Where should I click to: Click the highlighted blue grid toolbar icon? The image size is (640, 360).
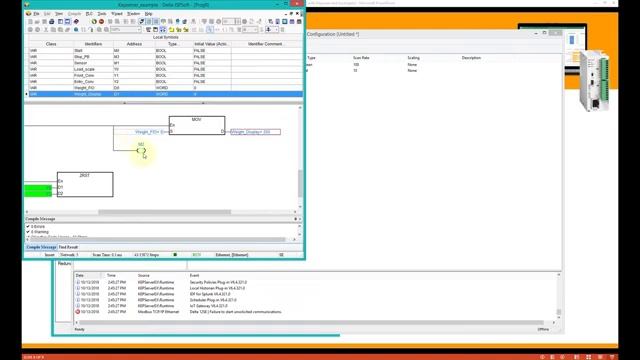[x=162, y=29]
